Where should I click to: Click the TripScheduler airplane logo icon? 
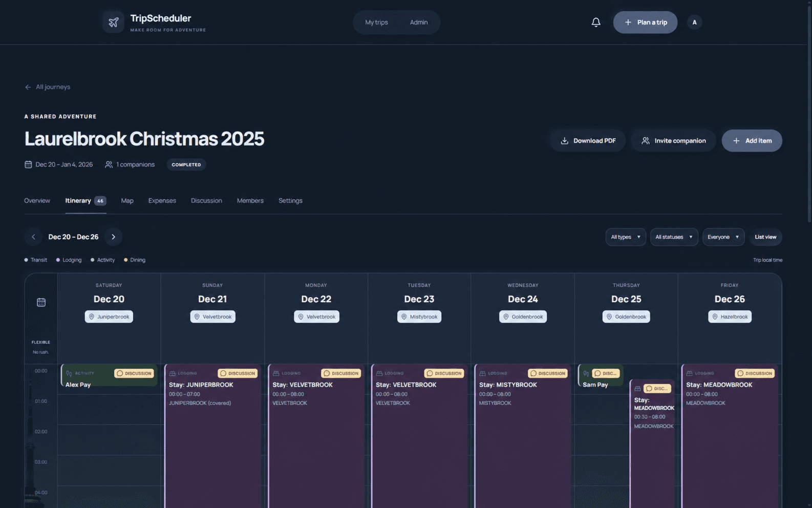[113, 22]
